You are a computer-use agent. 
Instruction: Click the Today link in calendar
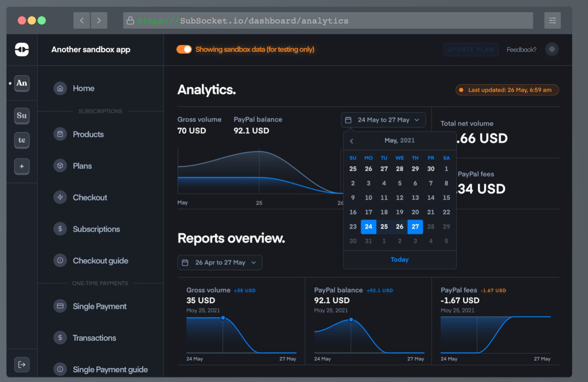(400, 260)
